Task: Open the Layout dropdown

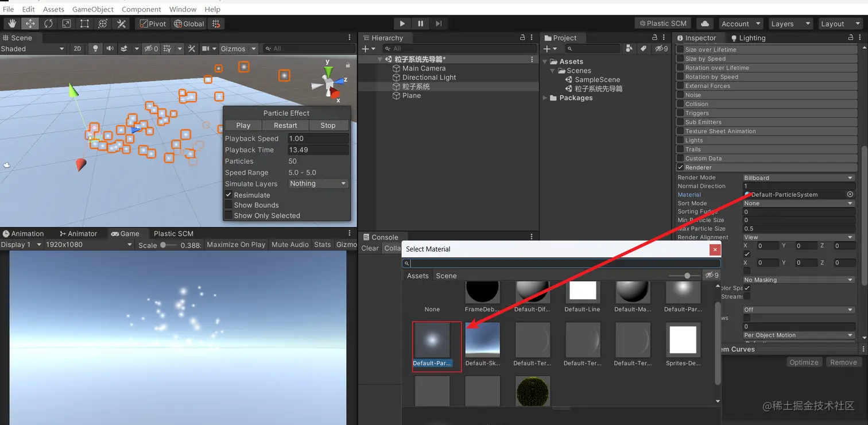Action: (x=840, y=24)
